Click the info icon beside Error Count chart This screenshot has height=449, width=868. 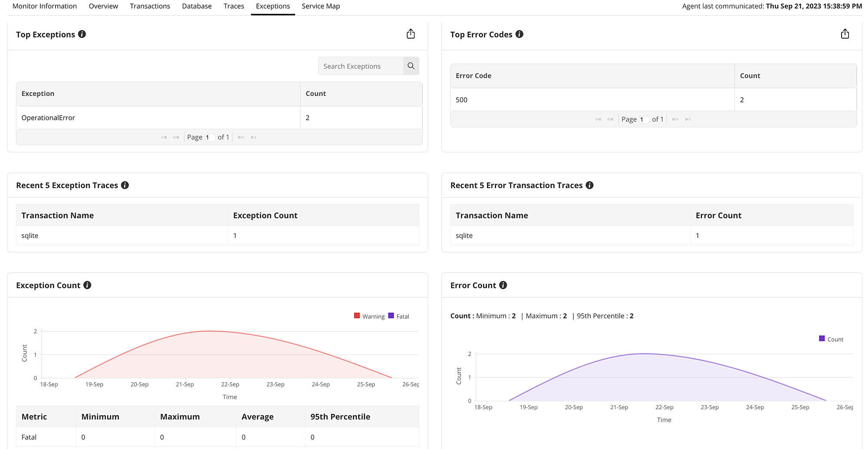pos(503,285)
